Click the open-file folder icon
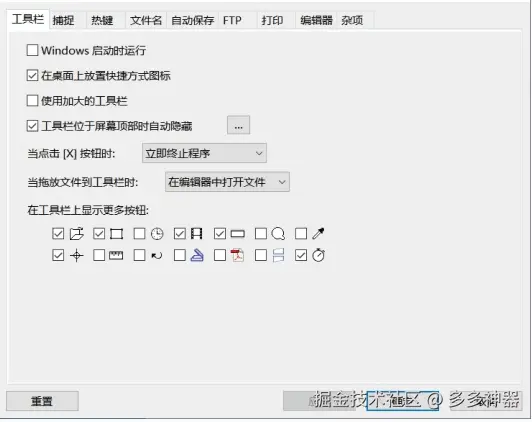The width and height of the screenshot is (532, 422). click(77, 234)
